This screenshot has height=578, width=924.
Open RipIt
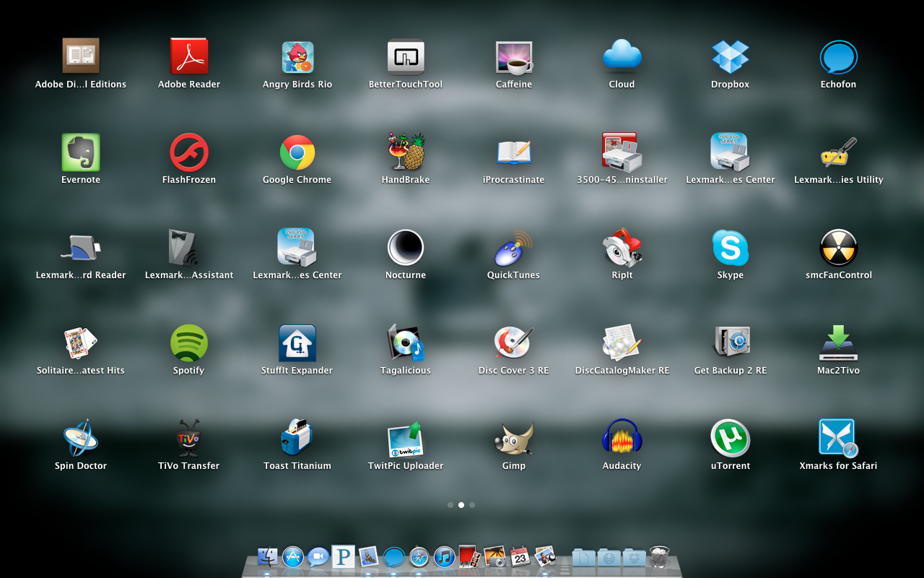tap(622, 247)
